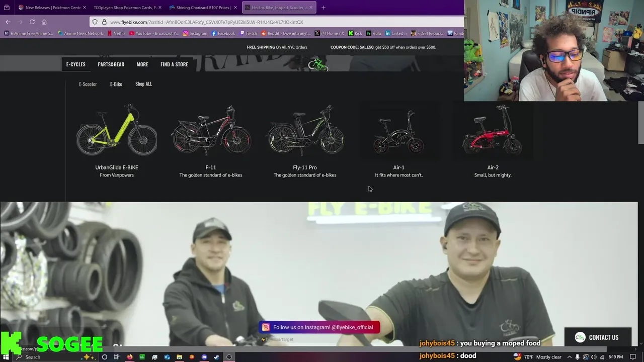Screen dimensions: 644x362
Task: Open the Hulu bookmark
Action: coord(373,33)
